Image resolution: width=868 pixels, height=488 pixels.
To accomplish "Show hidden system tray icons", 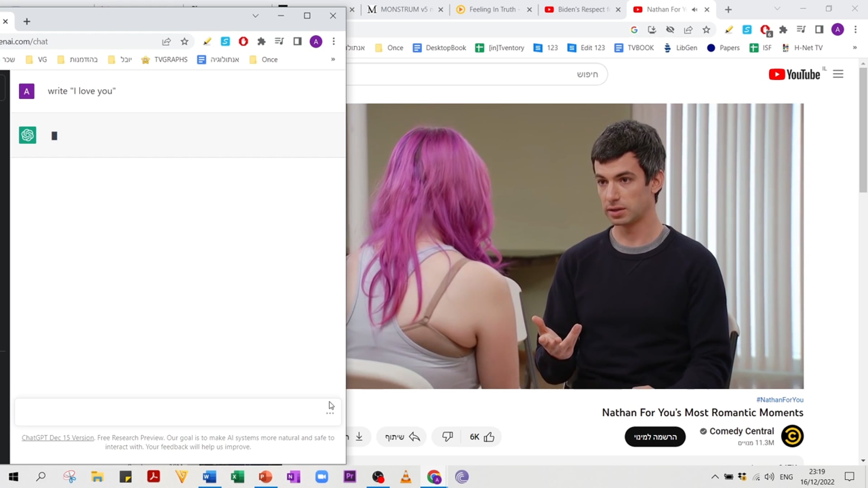I will (x=715, y=477).
